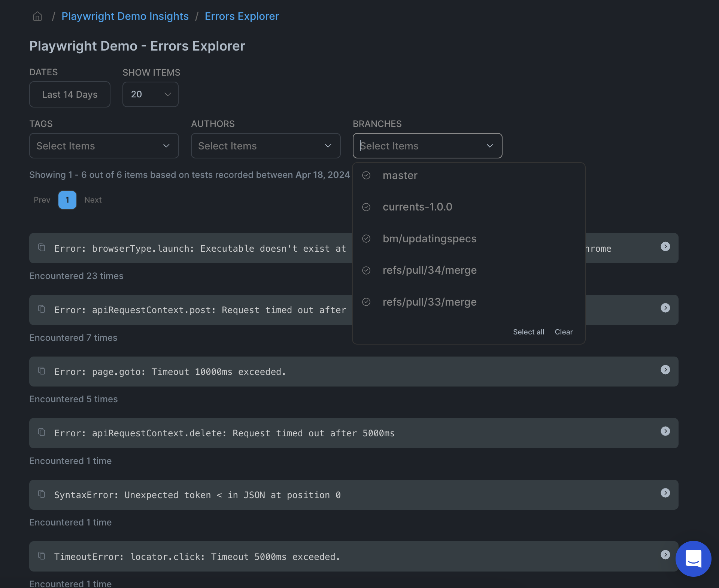The height and width of the screenshot is (588, 719).
Task: Open the Tags Select Items dropdown
Action: pyautogui.click(x=104, y=146)
